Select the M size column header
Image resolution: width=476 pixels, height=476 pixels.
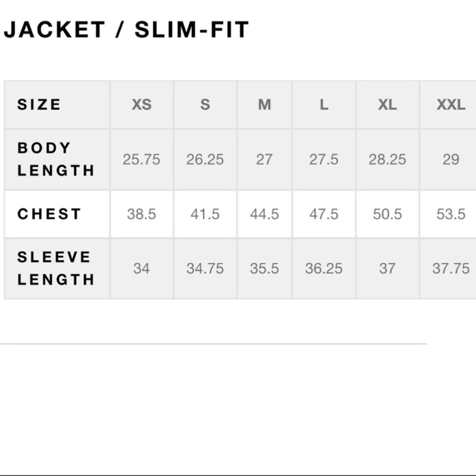264,105
